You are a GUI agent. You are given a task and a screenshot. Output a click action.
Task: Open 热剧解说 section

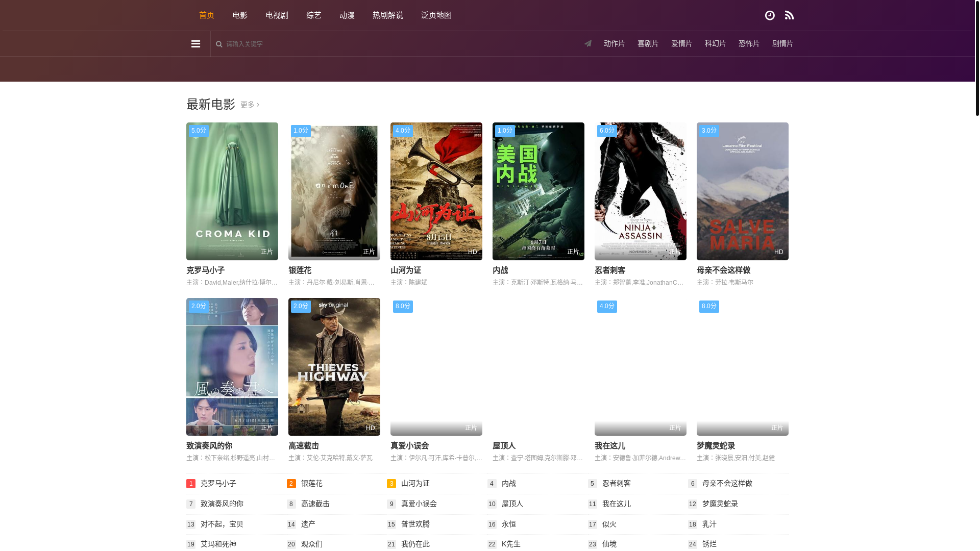[388, 15]
